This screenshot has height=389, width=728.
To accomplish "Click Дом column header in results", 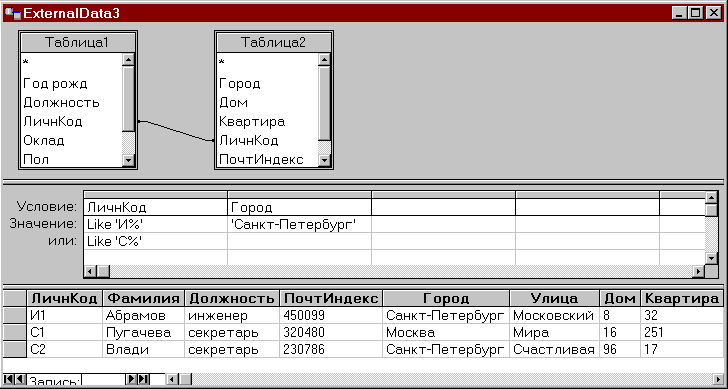I will click(620, 298).
